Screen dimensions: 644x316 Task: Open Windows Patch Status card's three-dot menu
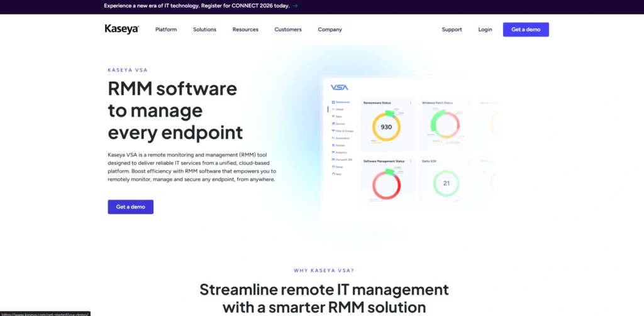tap(469, 102)
